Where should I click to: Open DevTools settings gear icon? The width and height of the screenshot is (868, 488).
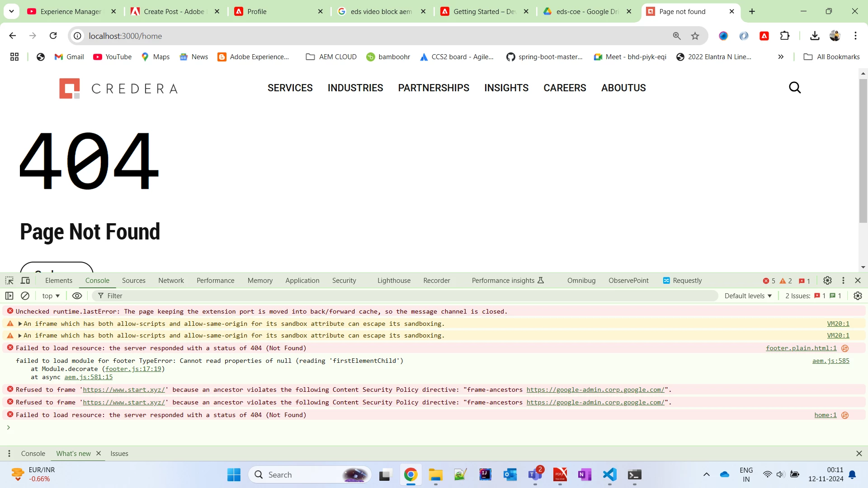(x=827, y=281)
